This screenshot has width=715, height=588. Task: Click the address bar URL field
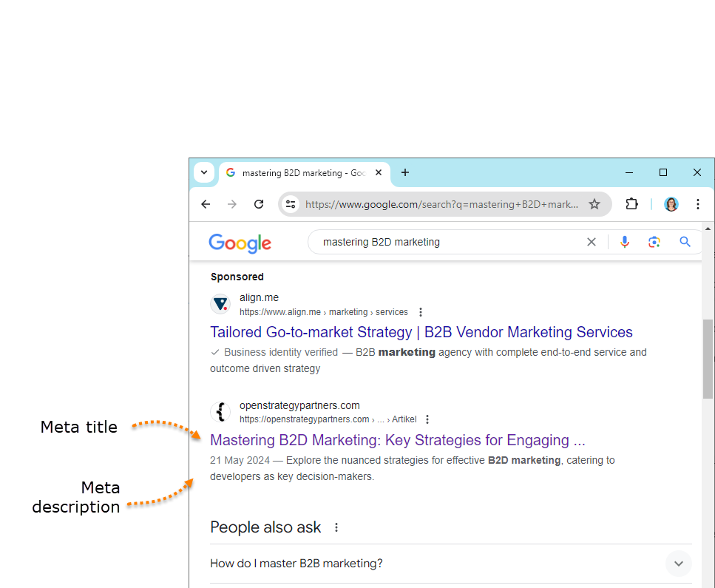click(x=441, y=204)
